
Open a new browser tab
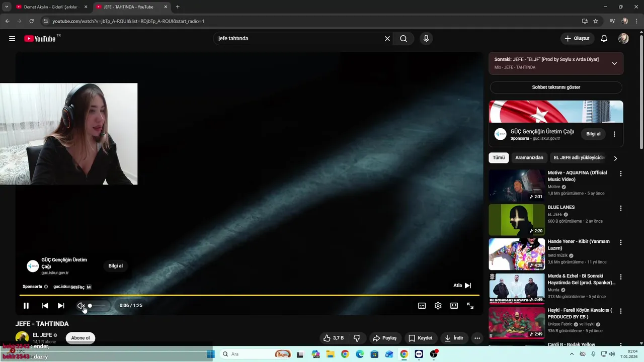click(x=178, y=7)
